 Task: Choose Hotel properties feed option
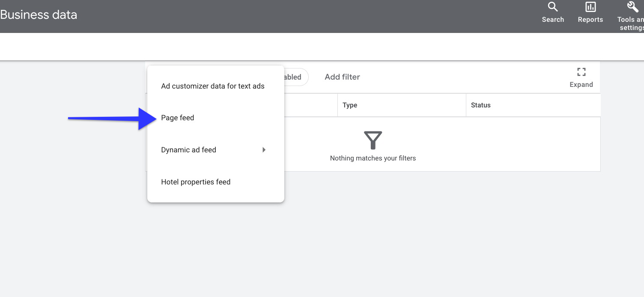coord(215,182)
